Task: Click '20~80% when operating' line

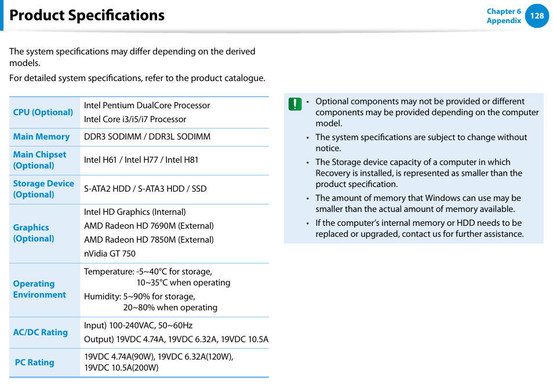Action: pyautogui.click(x=170, y=307)
